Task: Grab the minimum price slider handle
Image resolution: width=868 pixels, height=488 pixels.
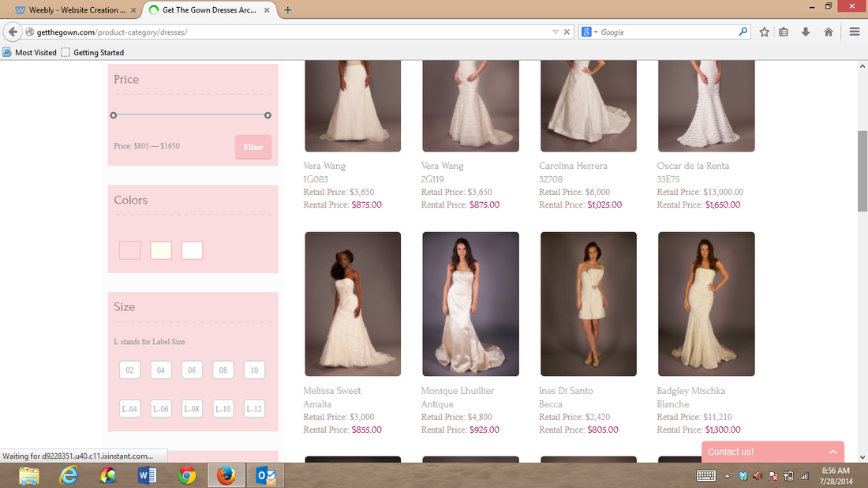Action: pyautogui.click(x=114, y=115)
